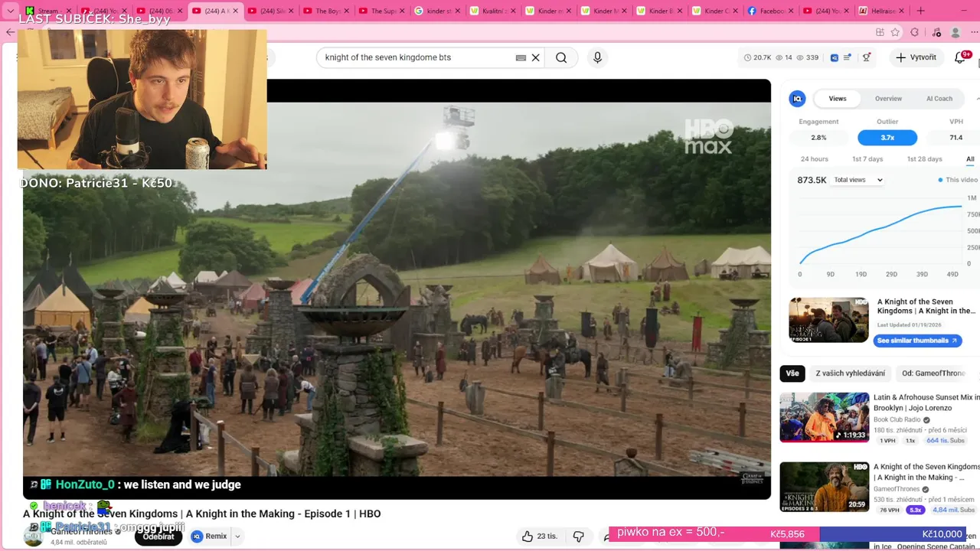The height and width of the screenshot is (551, 980).
Task: Open the on-screen keyboard icon in search box
Action: point(521,57)
